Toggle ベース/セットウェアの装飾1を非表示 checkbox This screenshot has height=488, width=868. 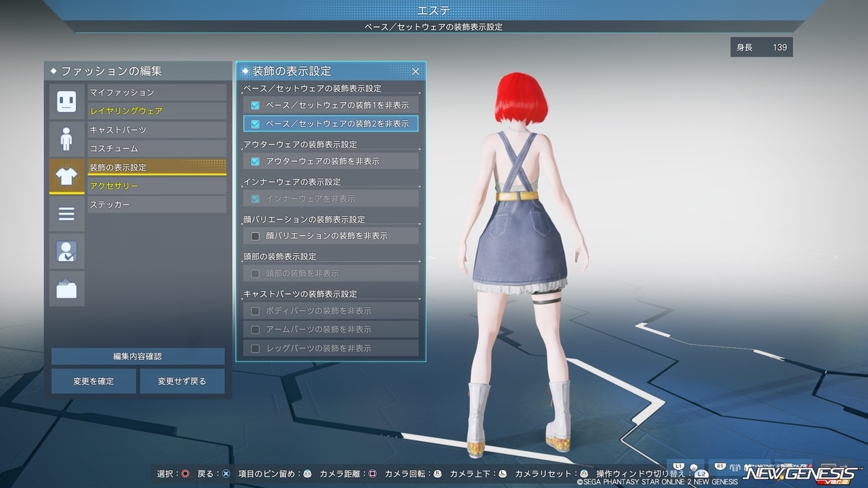255,106
